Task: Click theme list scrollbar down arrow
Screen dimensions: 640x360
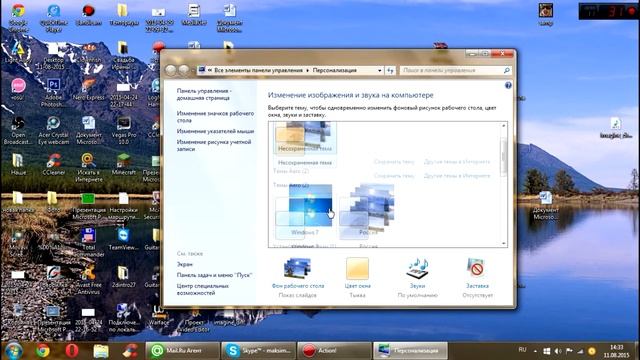Action: point(504,244)
